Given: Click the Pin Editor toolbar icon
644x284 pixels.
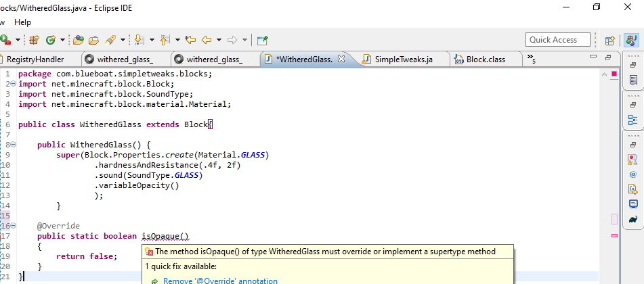Looking at the screenshot, I should pyautogui.click(x=262, y=40).
